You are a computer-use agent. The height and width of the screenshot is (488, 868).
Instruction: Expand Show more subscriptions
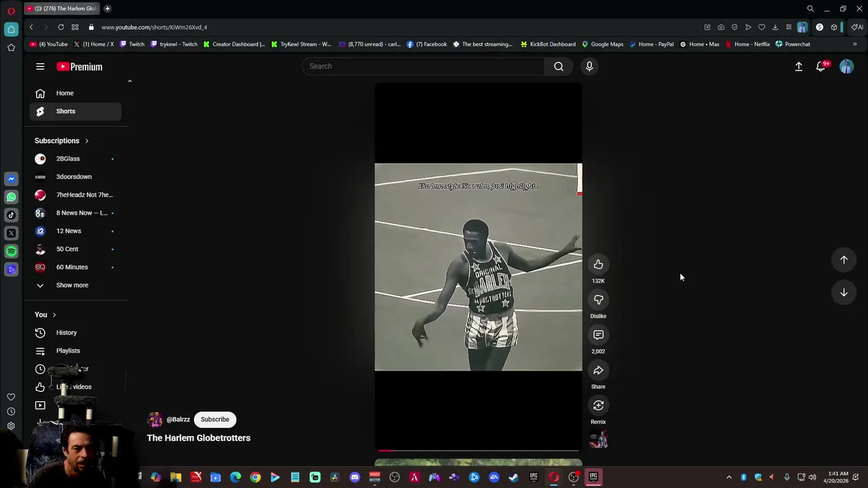point(75,285)
